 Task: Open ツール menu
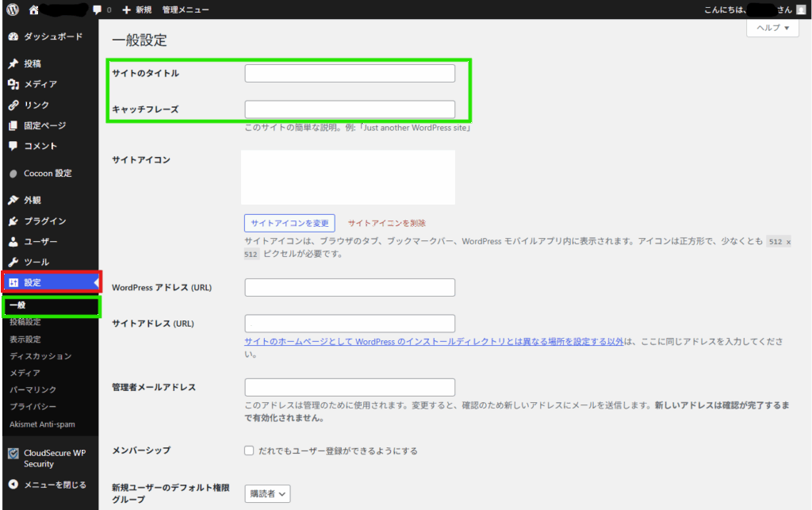[36, 262]
